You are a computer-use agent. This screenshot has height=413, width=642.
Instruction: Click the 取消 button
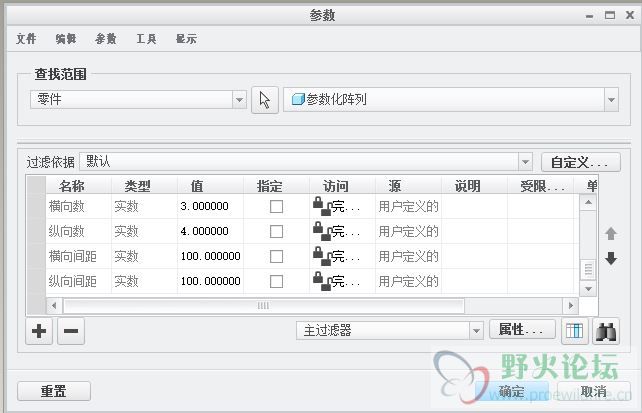tap(593, 392)
